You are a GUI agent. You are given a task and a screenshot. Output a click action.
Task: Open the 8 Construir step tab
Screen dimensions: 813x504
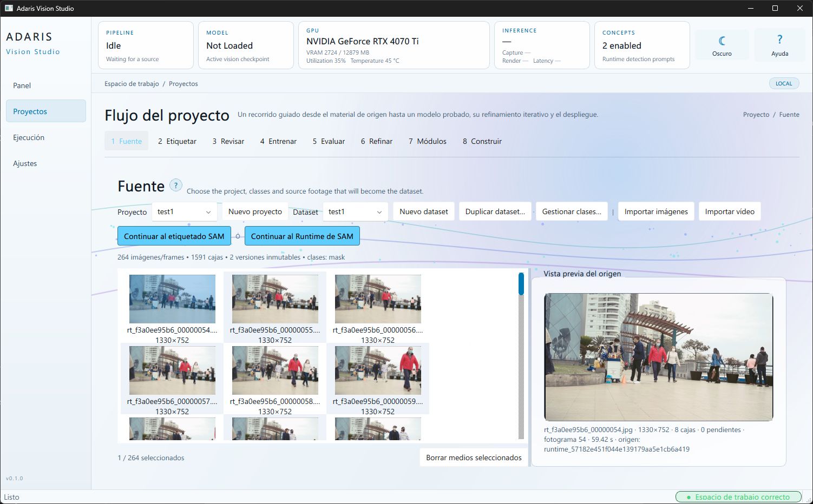pos(482,141)
